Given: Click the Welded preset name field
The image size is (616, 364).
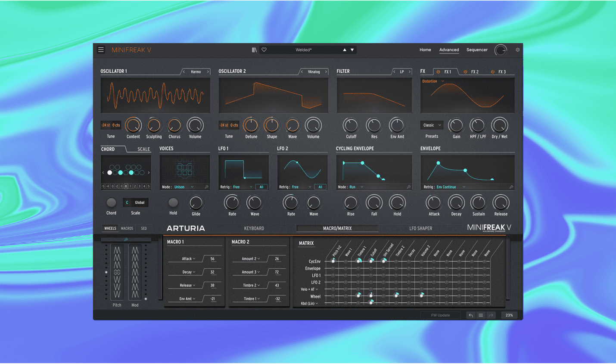Looking at the screenshot, I should coord(303,50).
